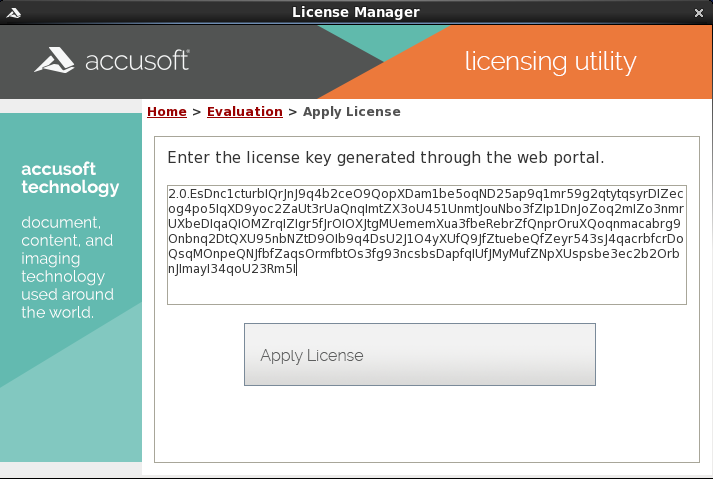The width and height of the screenshot is (713, 479).
Task: Go to the Home breadcrumb link
Action: tap(167, 111)
